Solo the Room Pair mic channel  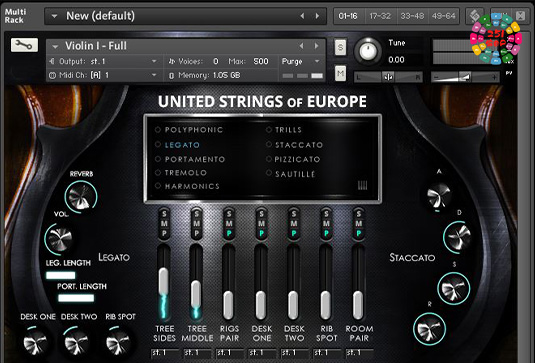point(359,214)
